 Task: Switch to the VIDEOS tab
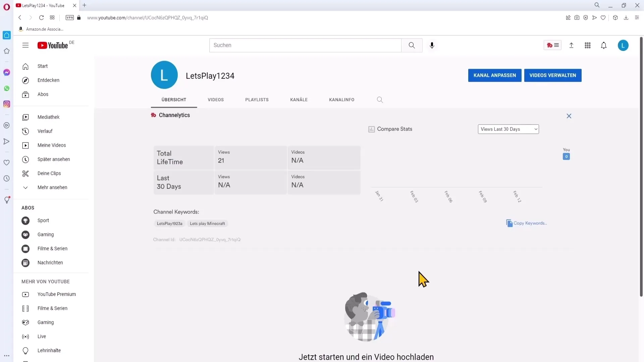(x=215, y=100)
